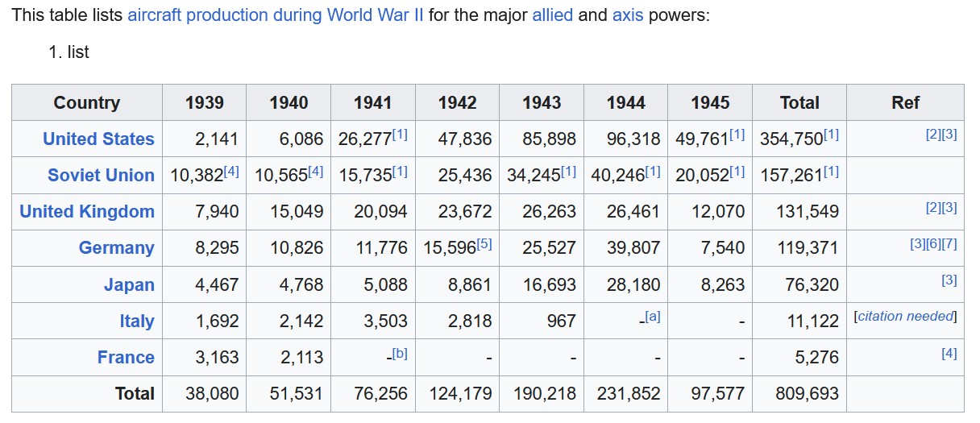Click the 'citation needed' link in Italy row
Viewport: 980px width, 423px height.
(906, 316)
